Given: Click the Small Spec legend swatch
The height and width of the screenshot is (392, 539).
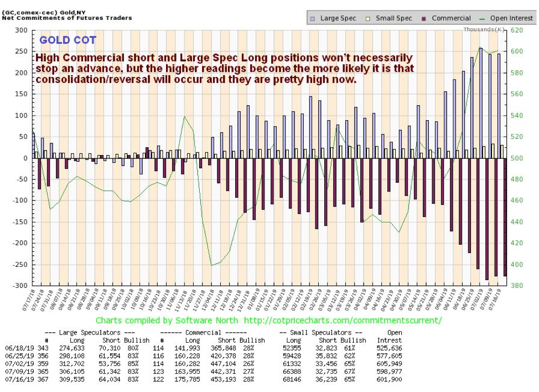Looking at the screenshot, I should (368, 19).
